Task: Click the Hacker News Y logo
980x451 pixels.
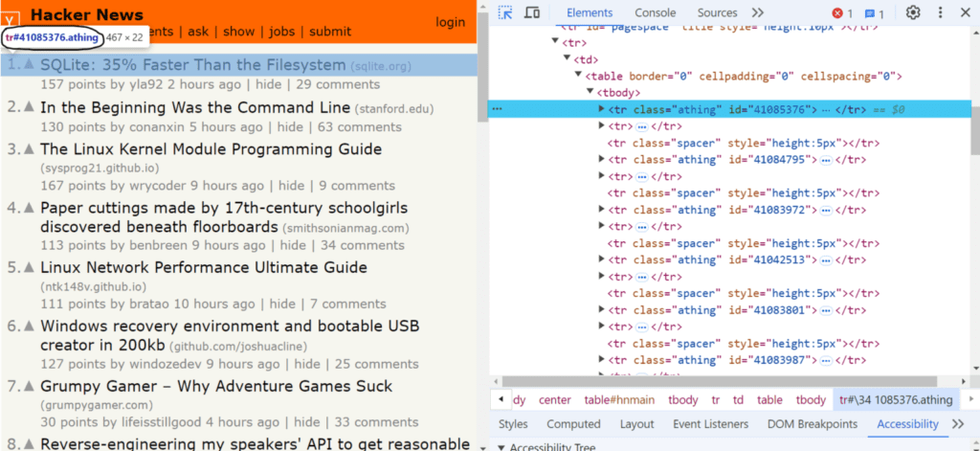Action: [x=11, y=19]
